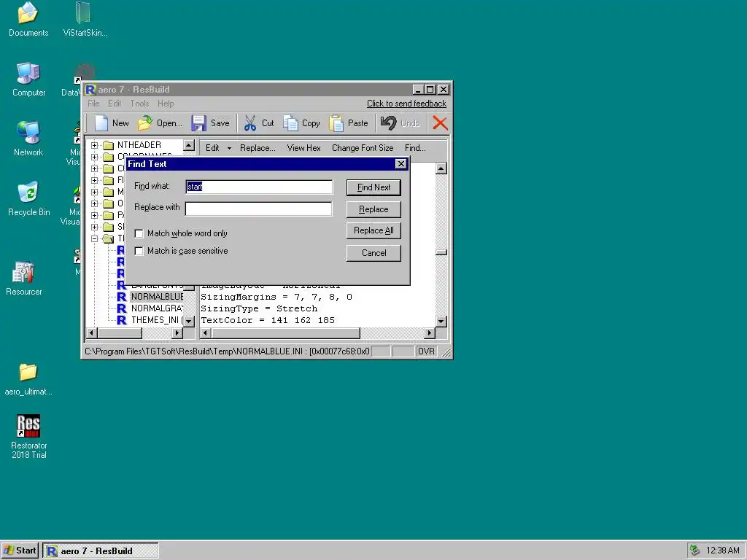
Task: Click aero 7 - ResBuild taskbar button
Action: pos(101,551)
